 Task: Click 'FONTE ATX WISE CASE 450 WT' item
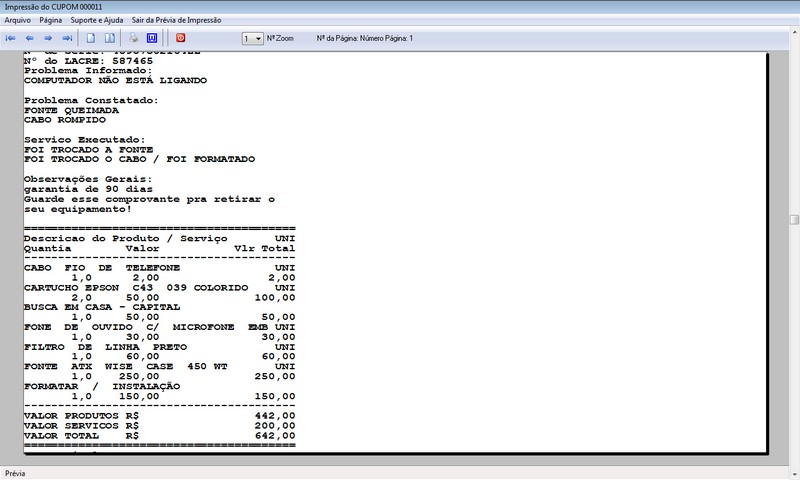[126, 366]
